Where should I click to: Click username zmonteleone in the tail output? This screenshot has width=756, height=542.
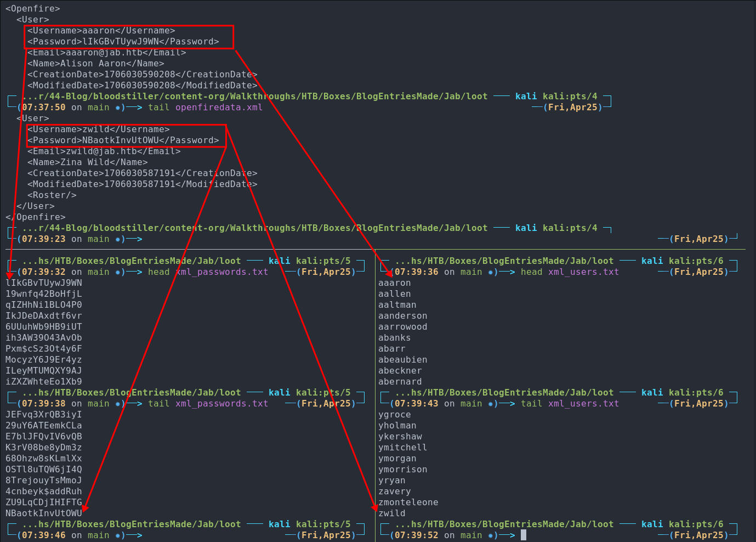point(408,503)
